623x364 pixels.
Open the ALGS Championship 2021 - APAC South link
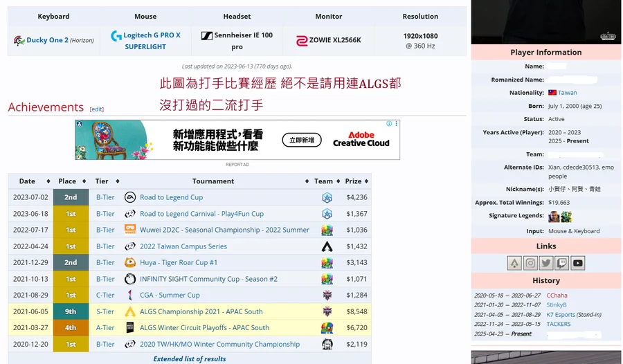tap(201, 311)
